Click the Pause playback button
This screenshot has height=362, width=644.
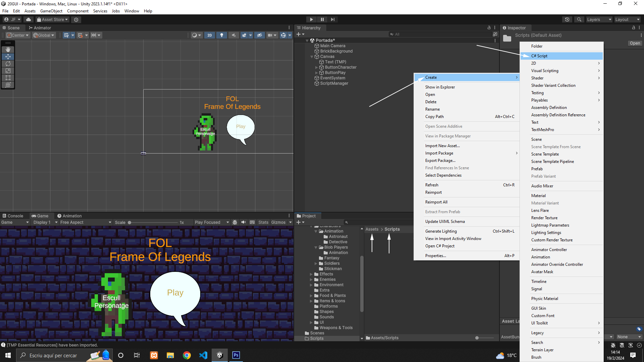click(x=322, y=19)
